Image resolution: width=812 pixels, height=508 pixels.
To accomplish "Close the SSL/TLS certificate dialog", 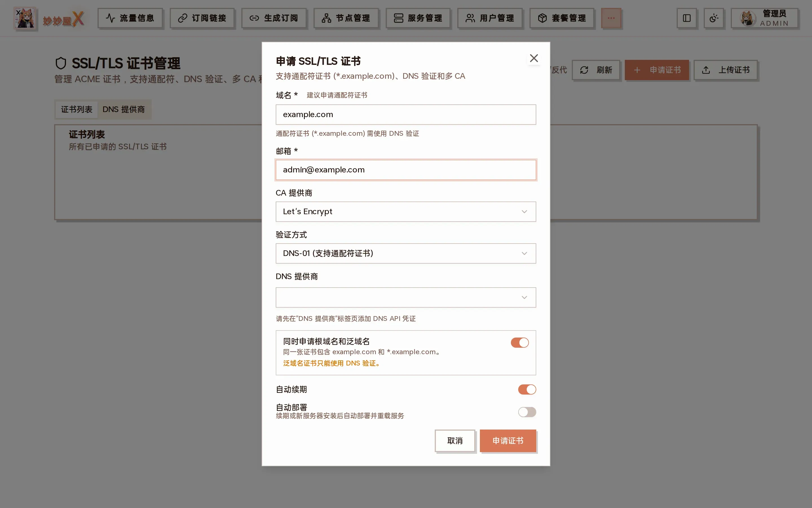I will (x=533, y=58).
